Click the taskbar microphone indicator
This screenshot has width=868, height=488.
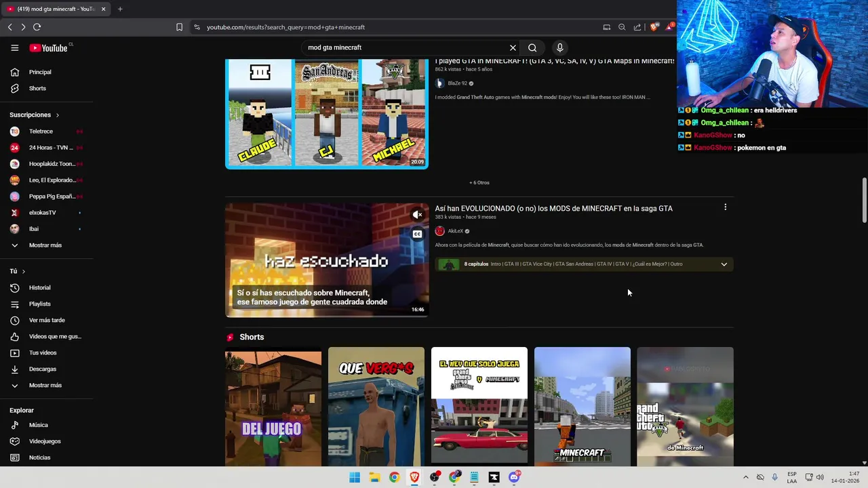point(775,477)
